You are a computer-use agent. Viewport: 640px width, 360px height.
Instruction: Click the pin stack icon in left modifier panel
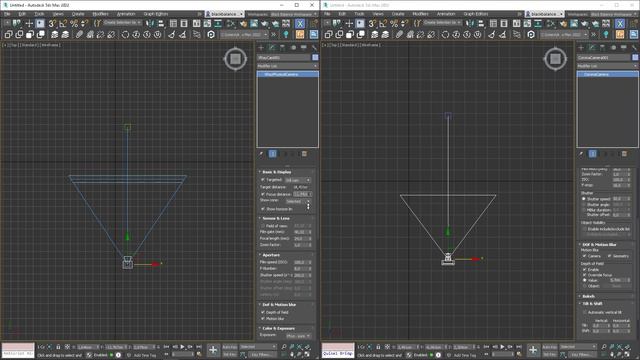(x=261, y=154)
